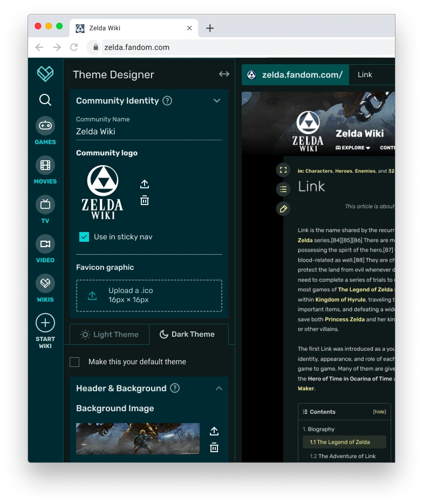
Task: Follow the Princess Zelda link
Action: coord(345,319)
